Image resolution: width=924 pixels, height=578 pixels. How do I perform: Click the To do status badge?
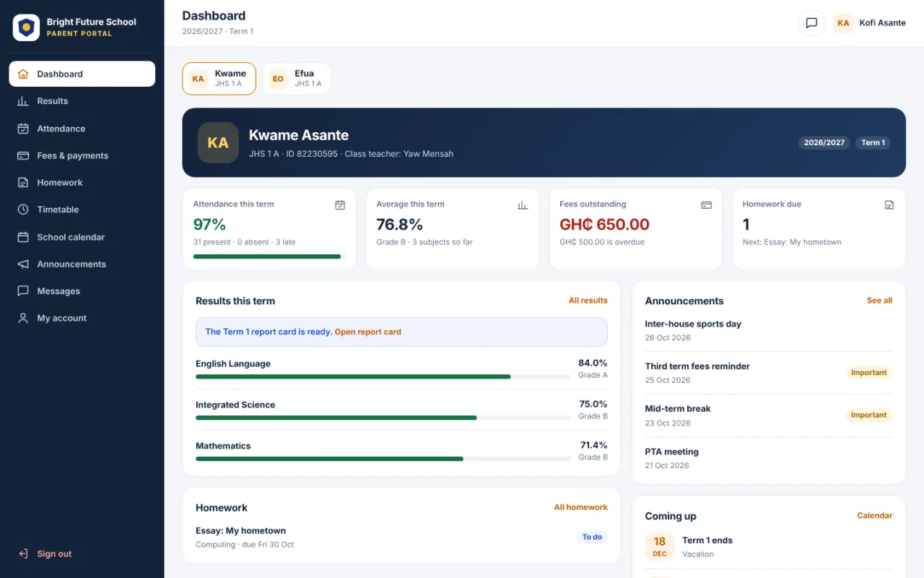tap(592, 538)
